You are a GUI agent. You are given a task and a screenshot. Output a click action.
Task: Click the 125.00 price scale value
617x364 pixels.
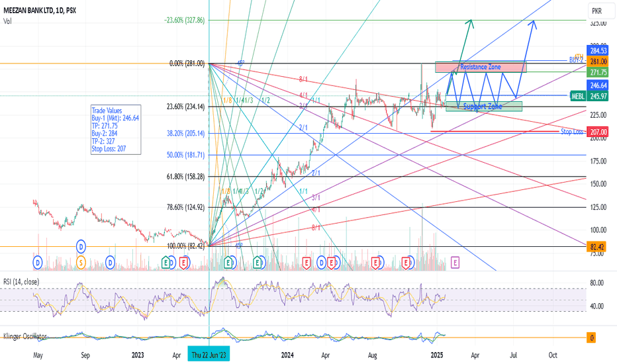(598, 207)
